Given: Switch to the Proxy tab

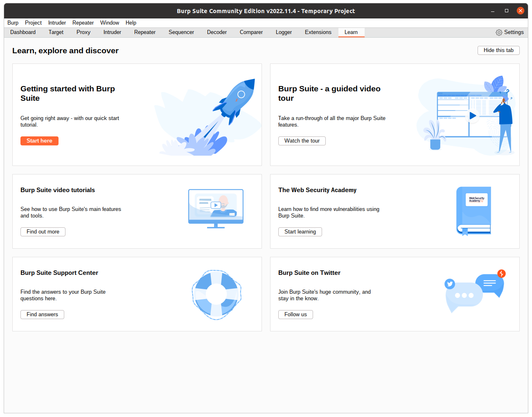Looking at the screenshot, I should point(83,32).
